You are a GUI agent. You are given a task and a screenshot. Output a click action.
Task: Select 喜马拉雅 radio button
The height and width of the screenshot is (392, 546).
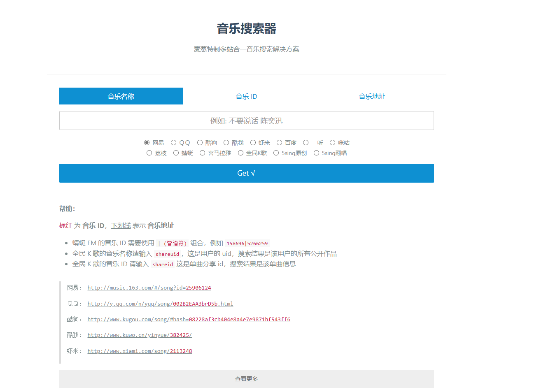[x=202, y=153]
